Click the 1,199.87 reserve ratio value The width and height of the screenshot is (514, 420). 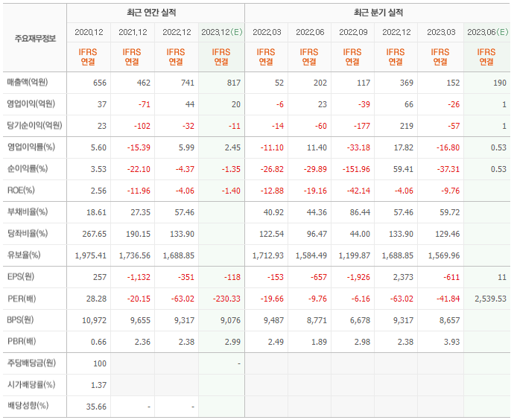[x=355, y=255]
